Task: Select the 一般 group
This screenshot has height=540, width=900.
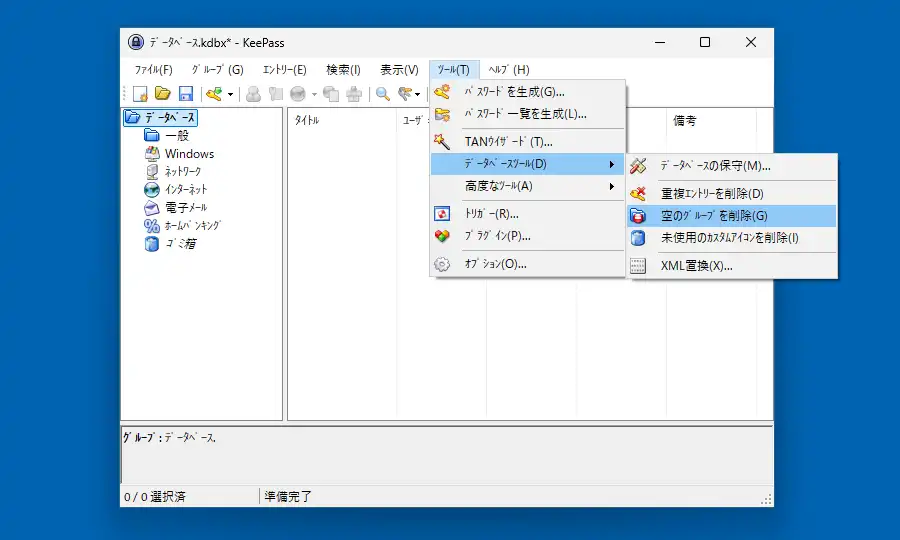Action: [177, 135]
